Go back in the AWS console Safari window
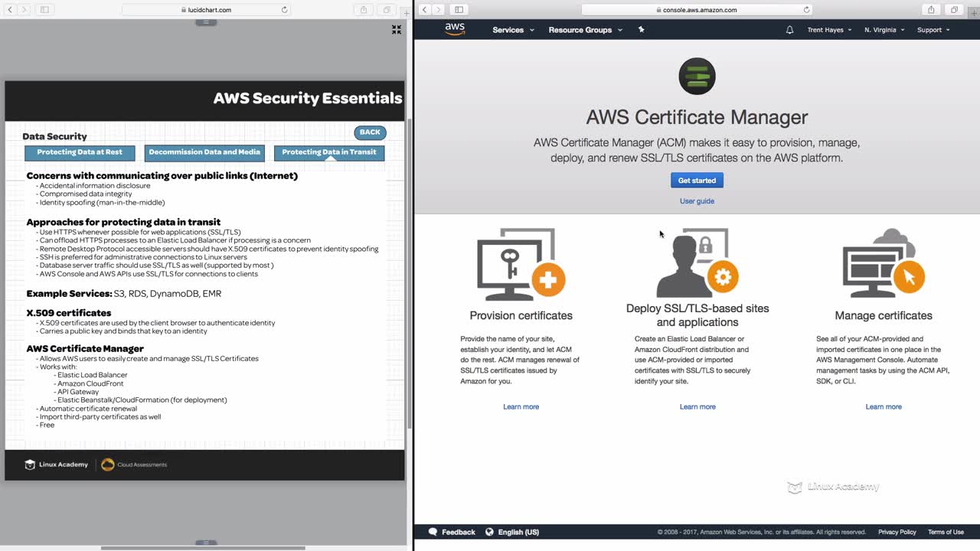 pyautogui.click(x=424, y=10)
